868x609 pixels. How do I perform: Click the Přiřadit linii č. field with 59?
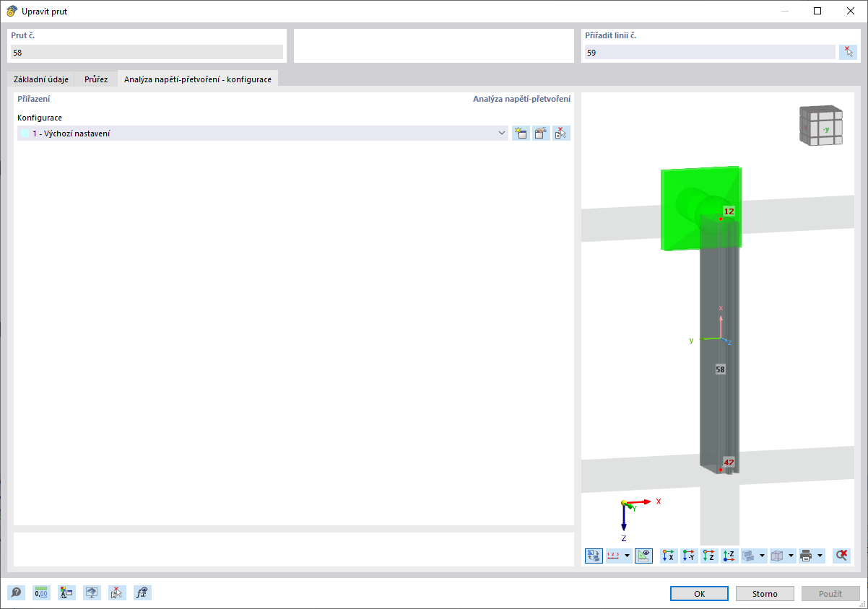(x=710, y=52)
